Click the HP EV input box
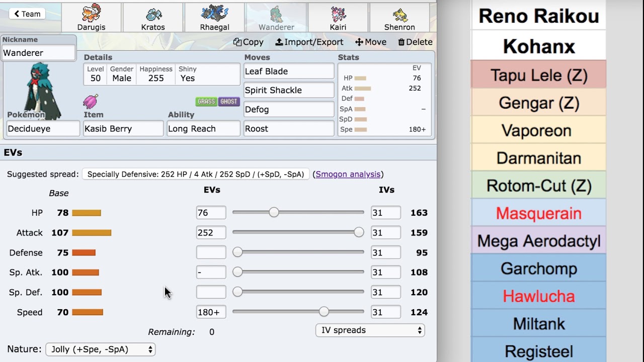This screenshot has height=362, width=644. click(211, 213)
